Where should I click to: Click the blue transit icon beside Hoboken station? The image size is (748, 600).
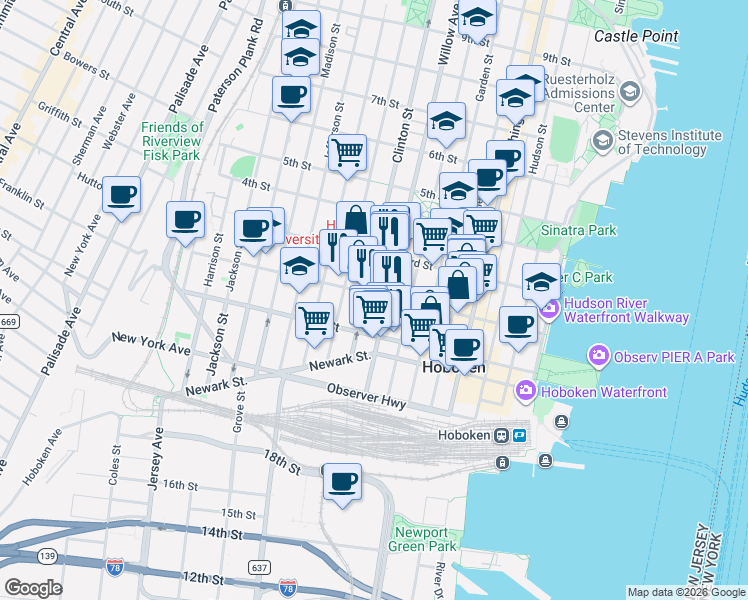click(519, 435)
